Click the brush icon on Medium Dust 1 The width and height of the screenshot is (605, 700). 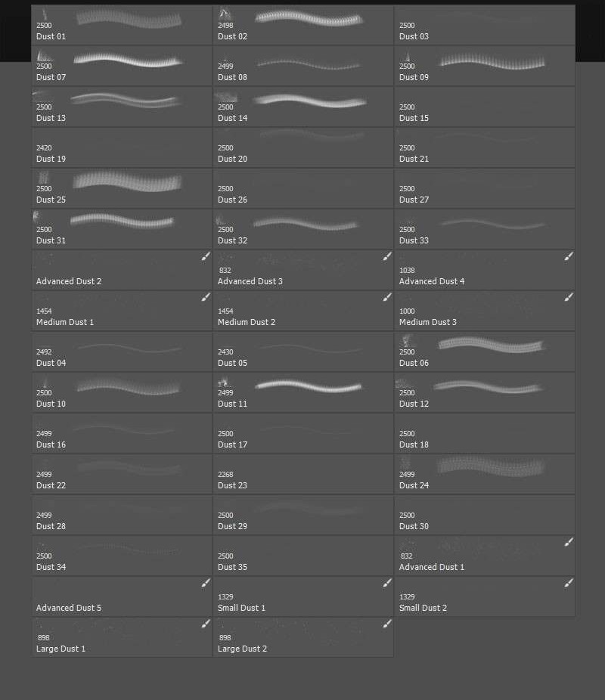coord(206,298)
